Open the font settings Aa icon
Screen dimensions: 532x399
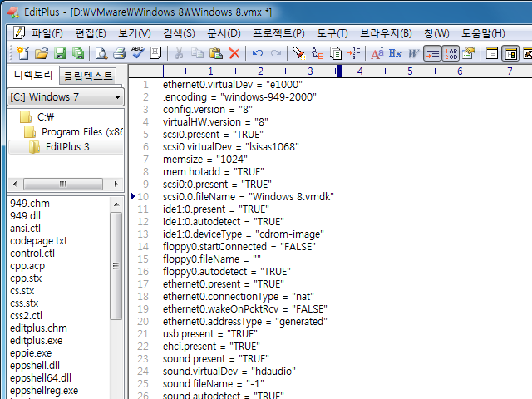[377, 53]
